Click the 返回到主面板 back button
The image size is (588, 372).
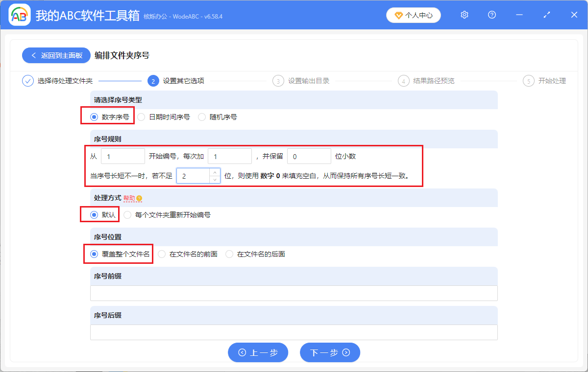pos(56,55)
